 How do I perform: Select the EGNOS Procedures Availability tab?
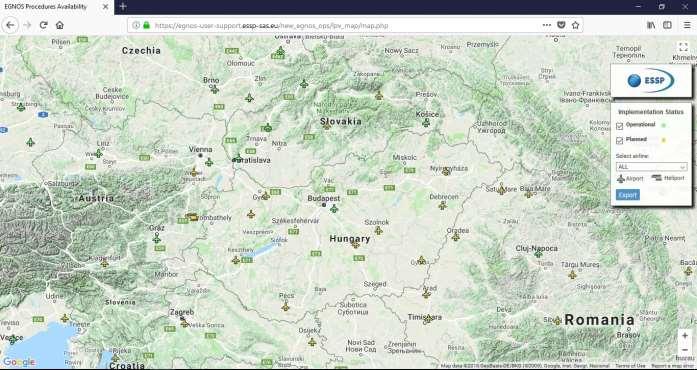coord(57,7)
